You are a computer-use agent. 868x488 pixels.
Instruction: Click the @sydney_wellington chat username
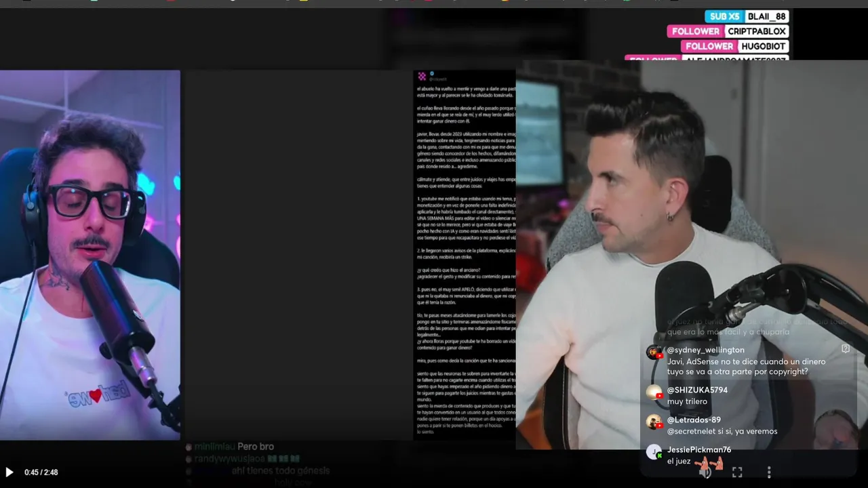(x=705, y=350)
